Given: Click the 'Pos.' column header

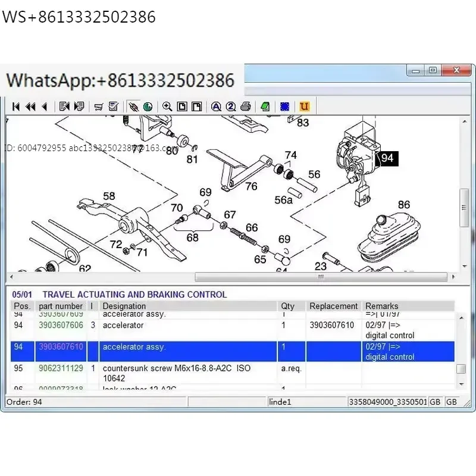Looking at the screenshot, I should pyautogui.click(x=23, y=306).
